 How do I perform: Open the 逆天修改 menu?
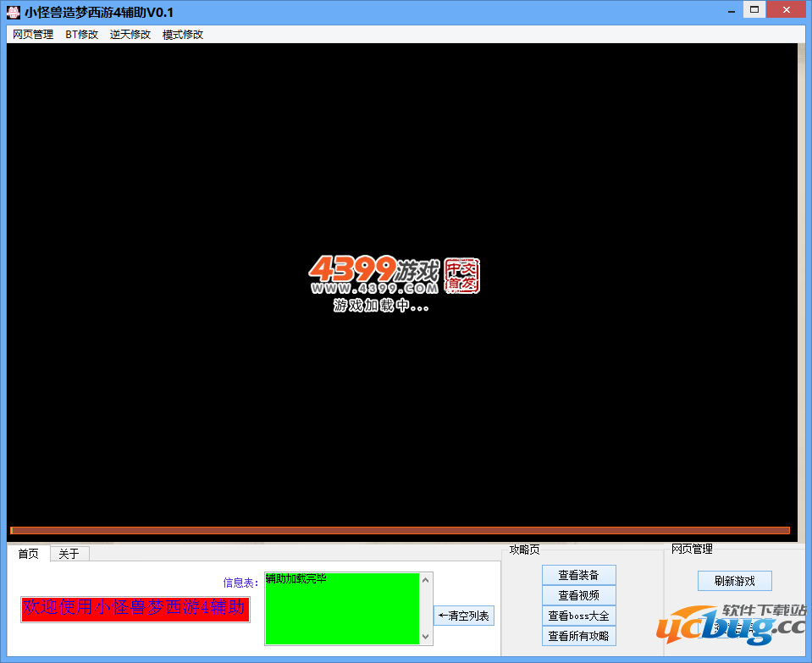(130, 35)
